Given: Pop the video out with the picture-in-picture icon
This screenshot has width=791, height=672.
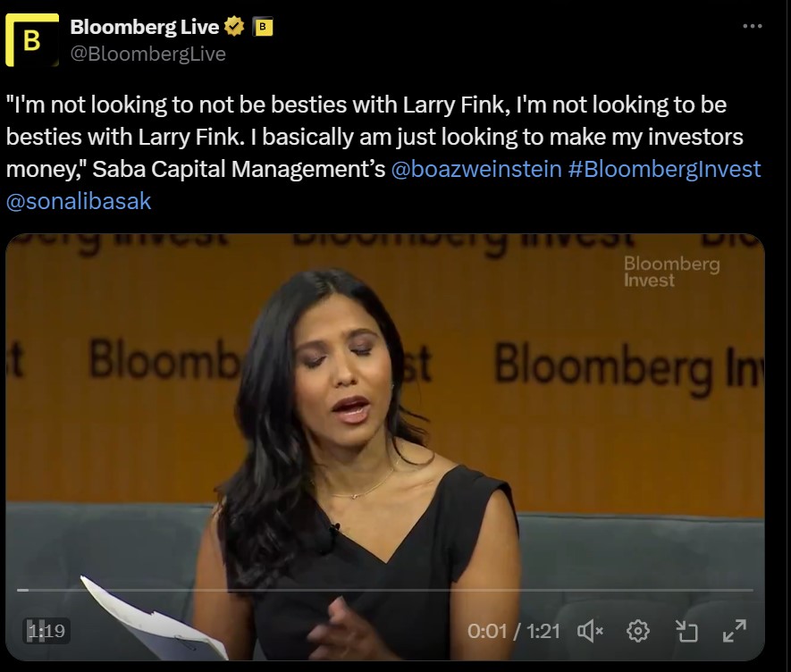Looking at the screenshot, I should pyautogui.click(x=686, y=631).
